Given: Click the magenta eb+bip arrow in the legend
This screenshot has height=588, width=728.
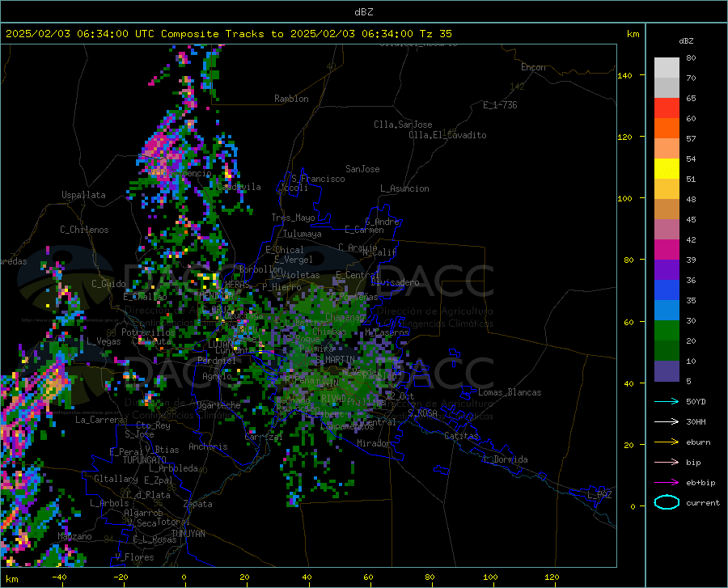Looking at the screenshot, I should (667, 483).
